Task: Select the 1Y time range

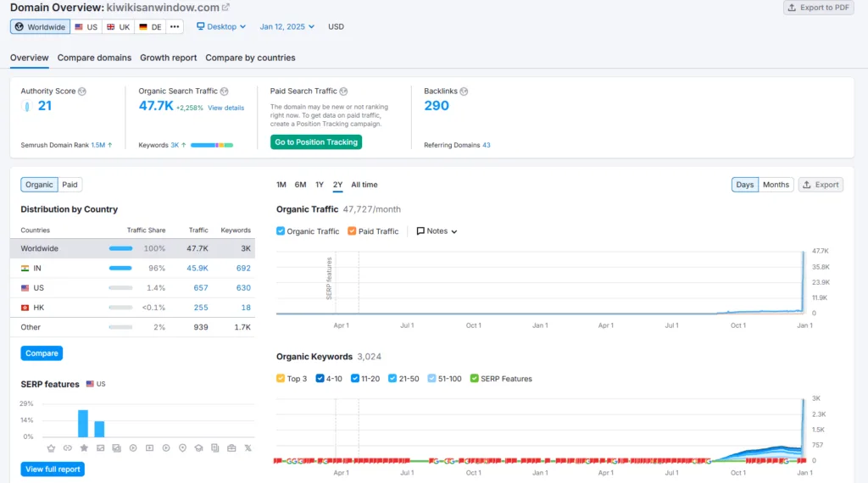Action: click(320, 185)
